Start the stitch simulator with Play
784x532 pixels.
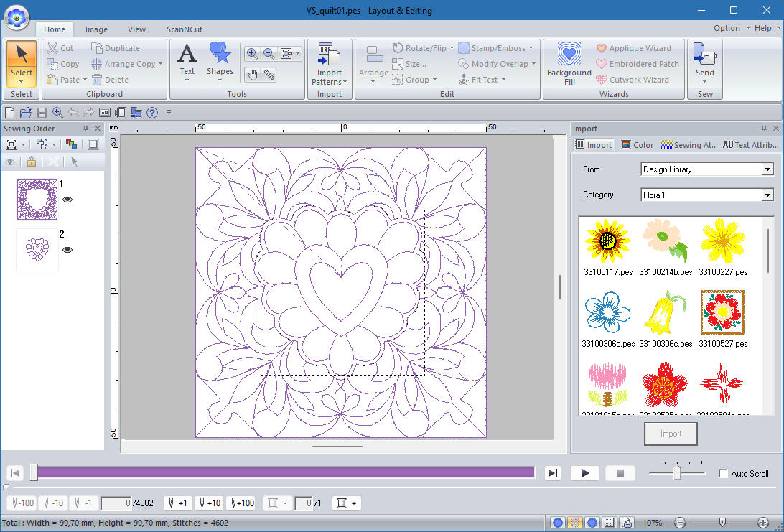click(585, 473)
